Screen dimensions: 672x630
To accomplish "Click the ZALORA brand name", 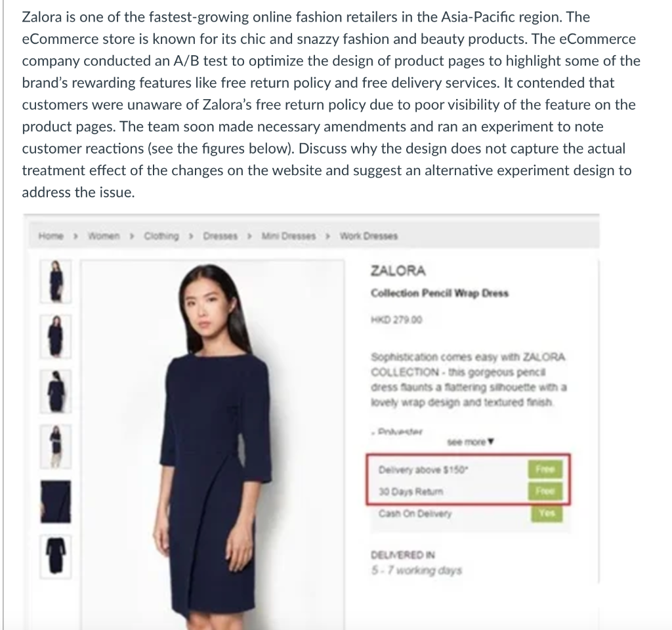I will tap(398, 271).
